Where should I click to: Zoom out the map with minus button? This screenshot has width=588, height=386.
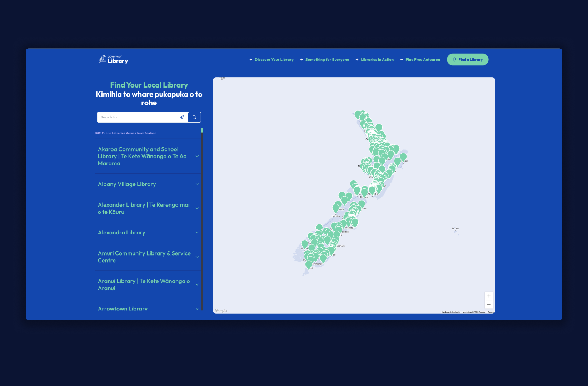click(x=489, y=305)
